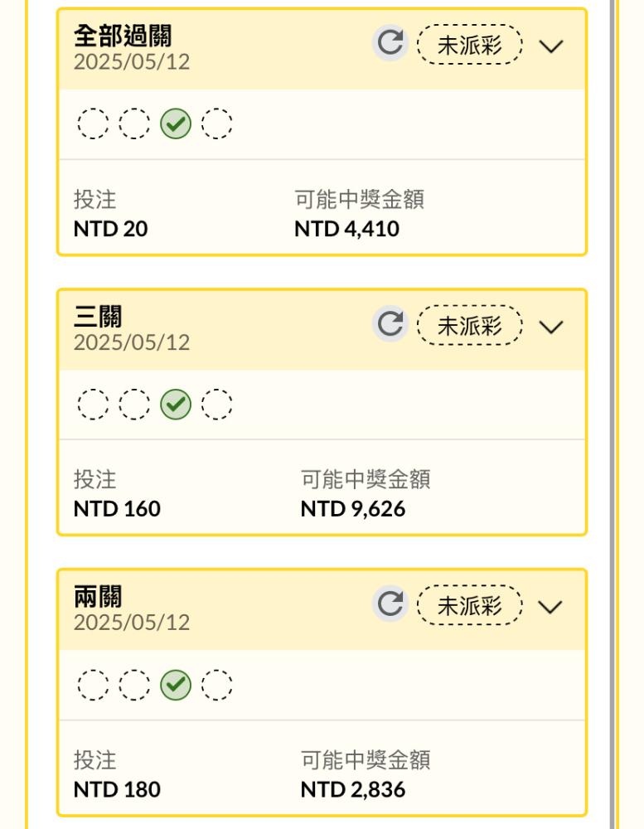The width and height of the screenshot is (644, 829).
Task: Click 未派彩 status badge on 全部過關
Action: tap(470, 45)
